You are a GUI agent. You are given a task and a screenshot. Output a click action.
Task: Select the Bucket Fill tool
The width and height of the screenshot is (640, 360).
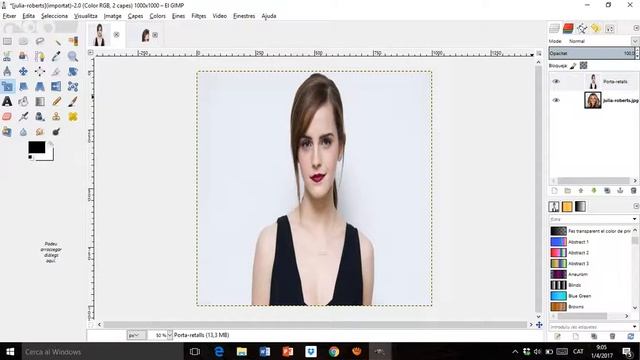23,101
